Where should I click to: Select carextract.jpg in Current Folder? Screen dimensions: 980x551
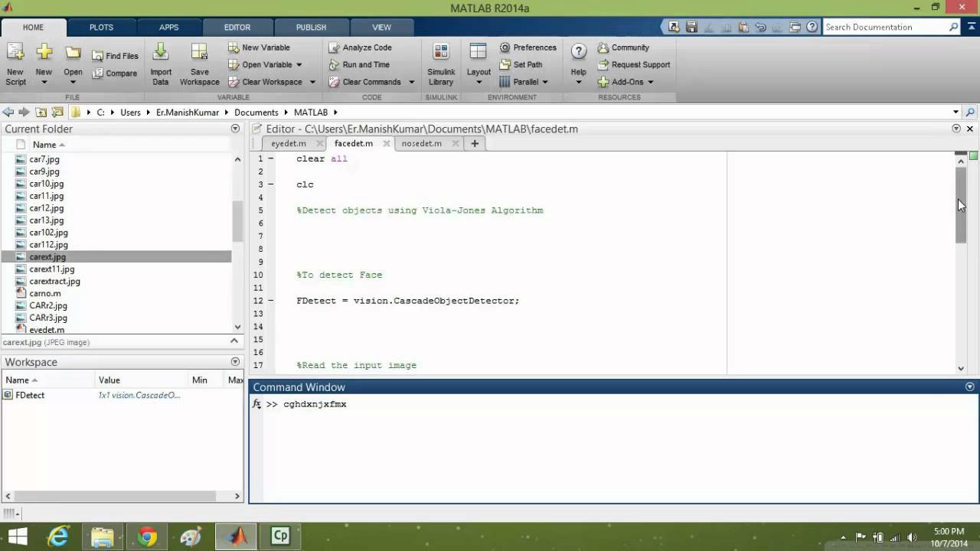pyautogui.click(x=54, y=281)
